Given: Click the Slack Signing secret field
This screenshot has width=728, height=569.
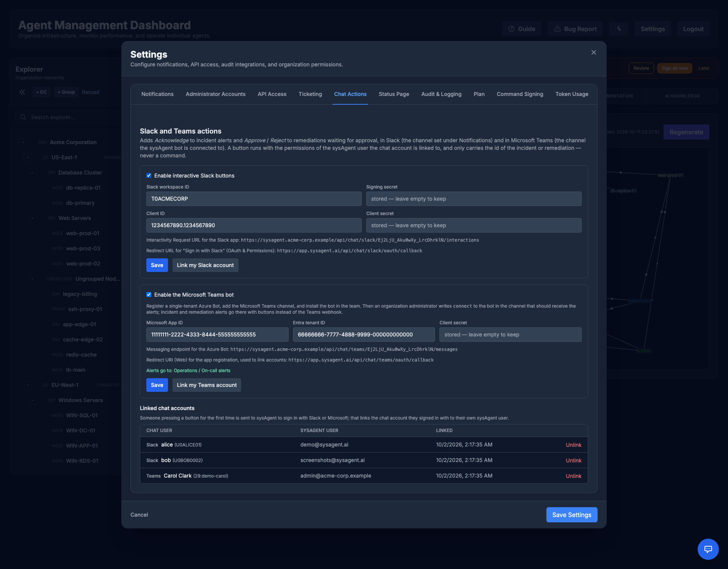Looking at the screenshot, I should pos(474,199).
